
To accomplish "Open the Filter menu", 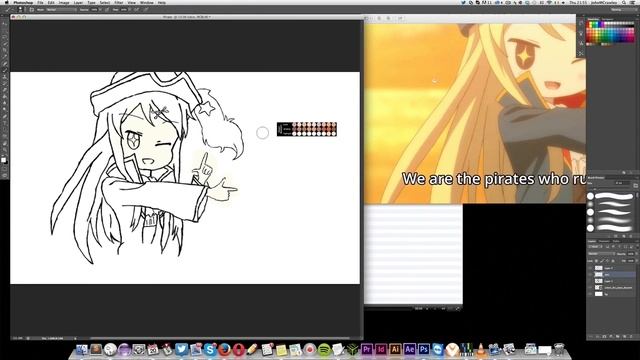I will coord(118,2).
